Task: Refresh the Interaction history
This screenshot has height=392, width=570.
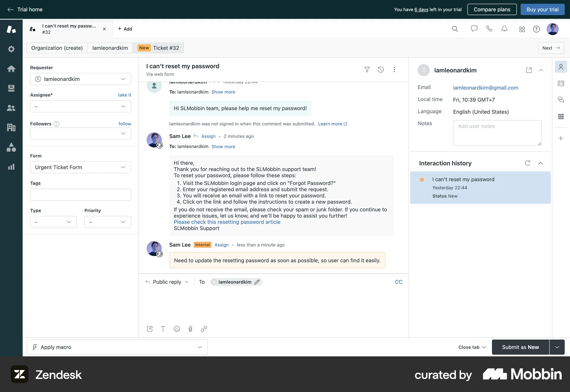Action: [528, 163]
